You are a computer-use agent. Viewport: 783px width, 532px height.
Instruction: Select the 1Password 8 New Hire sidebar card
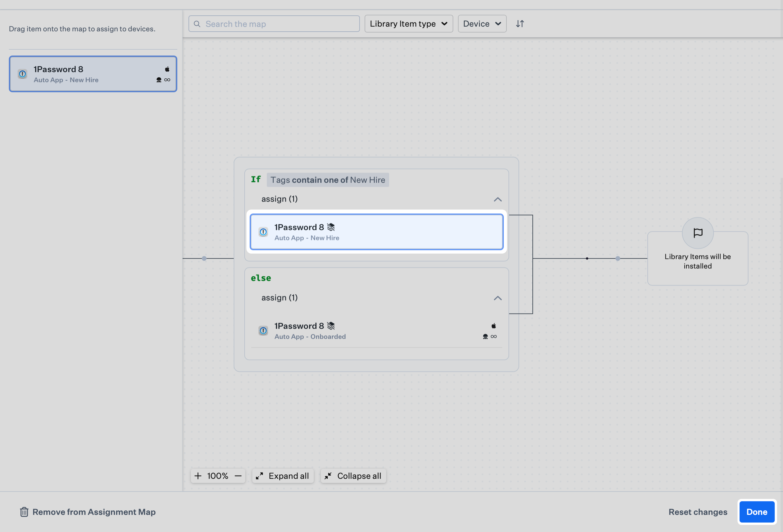tap(93, 74)
